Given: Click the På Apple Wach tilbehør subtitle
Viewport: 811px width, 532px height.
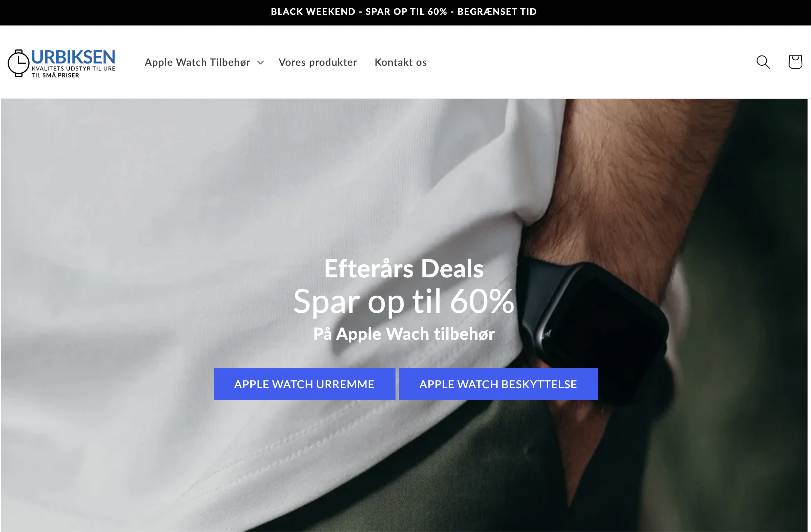Looking at the screenshot, I should tap(404, 334).
